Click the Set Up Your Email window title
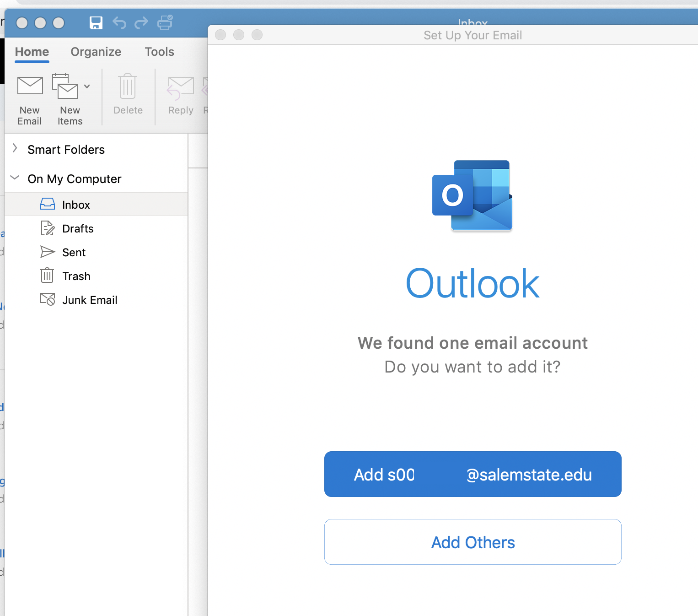Screen dimensions: 698x616 coord(472,35)
